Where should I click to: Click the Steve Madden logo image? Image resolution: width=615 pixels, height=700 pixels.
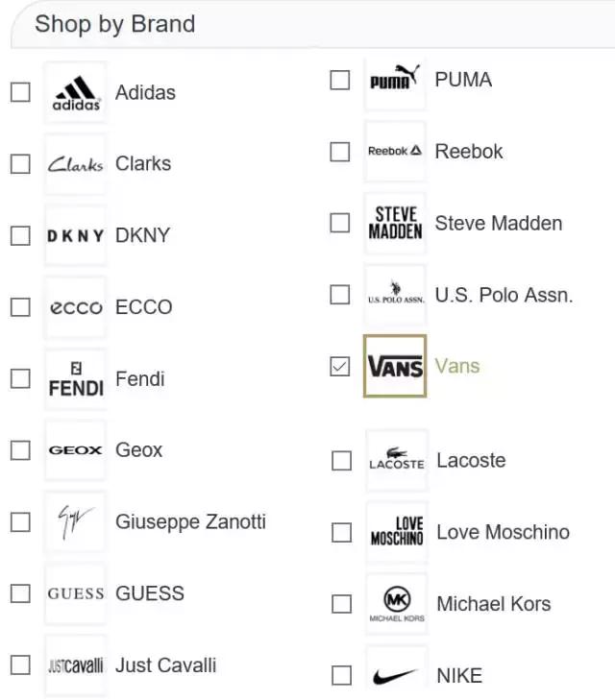(395, 224)
